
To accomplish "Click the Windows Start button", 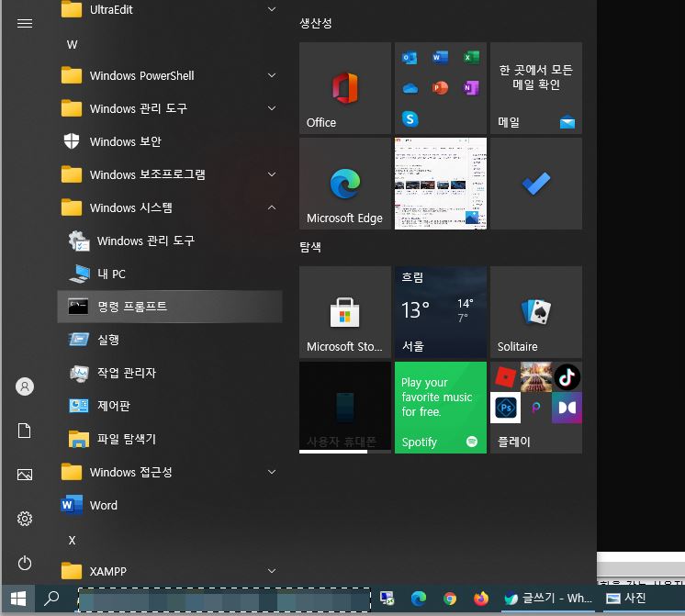I will 18,599.
